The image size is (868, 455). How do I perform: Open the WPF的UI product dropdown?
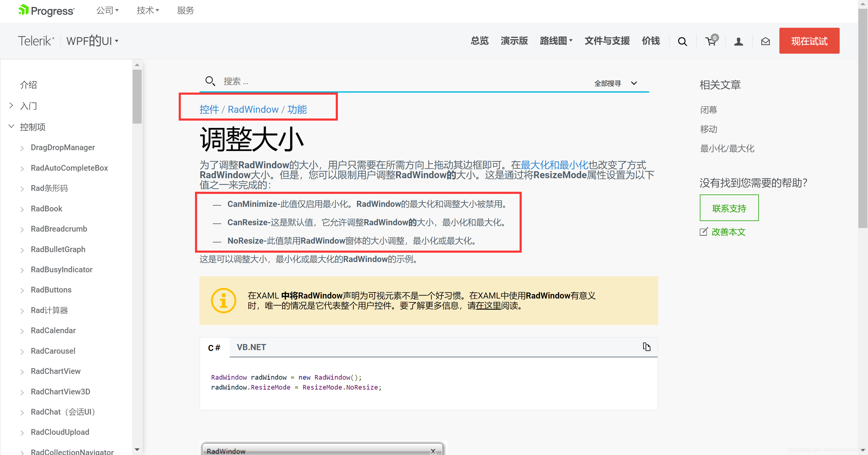(x=93, y=41)
